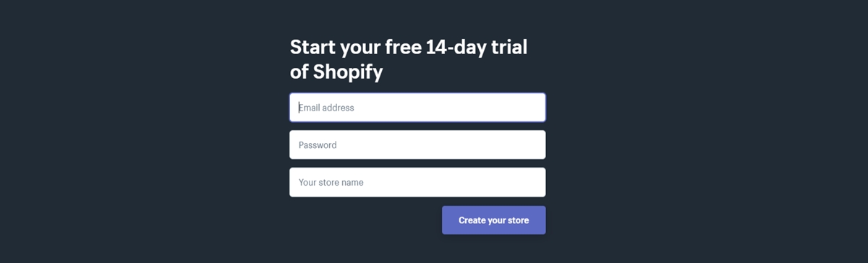Screen dimensions: 868x263
Task: Focus the Email address input field
Action: 417,107
